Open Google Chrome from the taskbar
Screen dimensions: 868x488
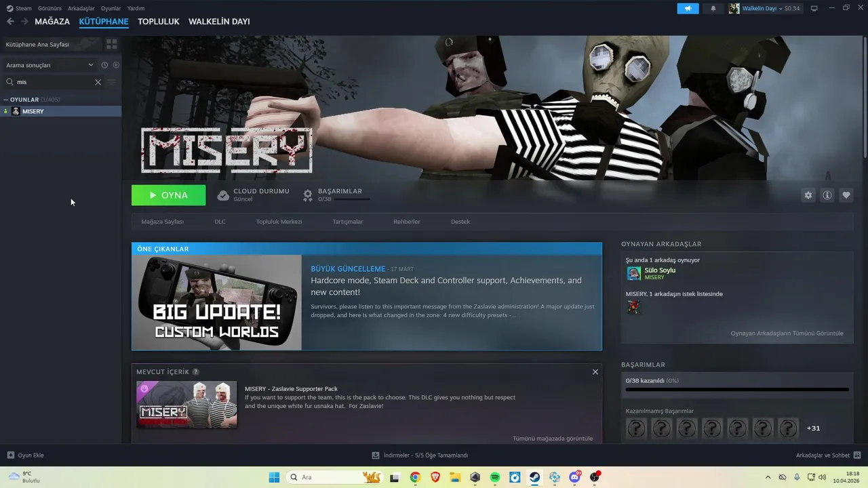point(415,477)
